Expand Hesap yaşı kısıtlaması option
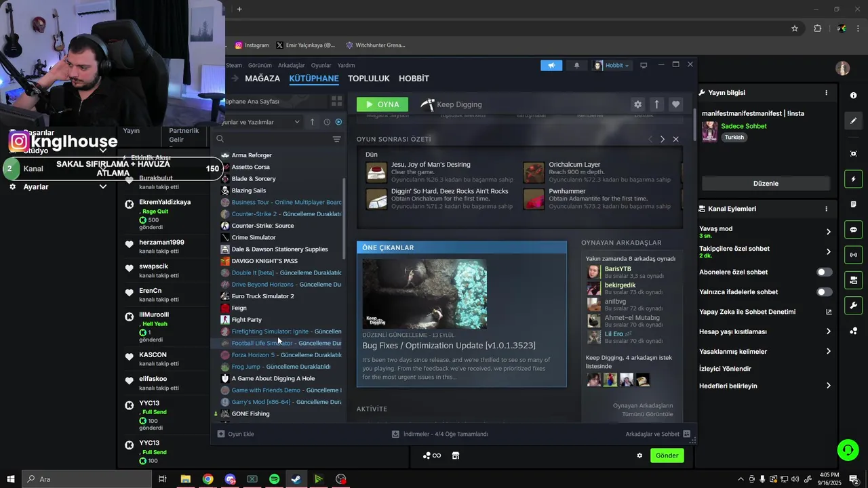This screenshot has height=488, width=868. coord(828,331)
